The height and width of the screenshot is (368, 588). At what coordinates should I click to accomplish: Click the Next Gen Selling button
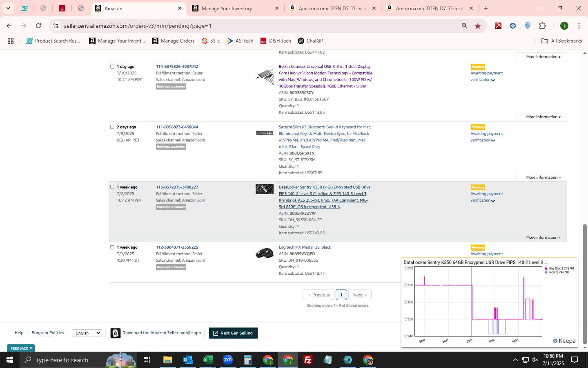click(x=233, y=333)
